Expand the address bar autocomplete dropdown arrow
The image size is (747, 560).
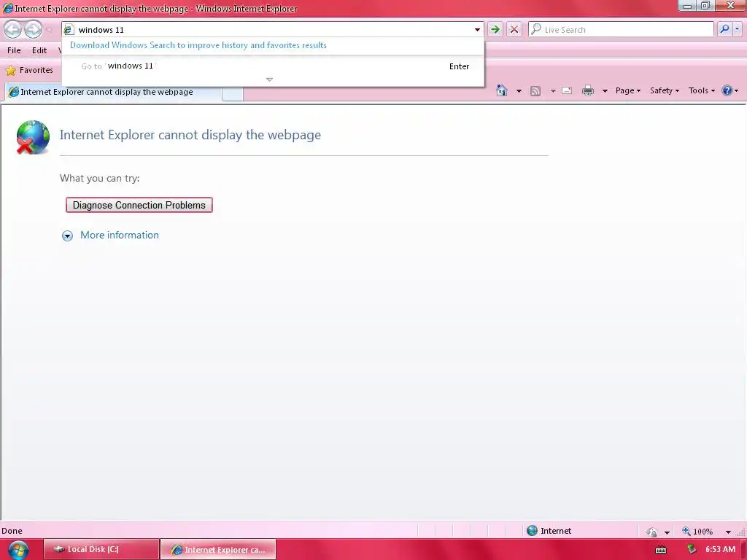pyautogui.click(x=477, y=29)
